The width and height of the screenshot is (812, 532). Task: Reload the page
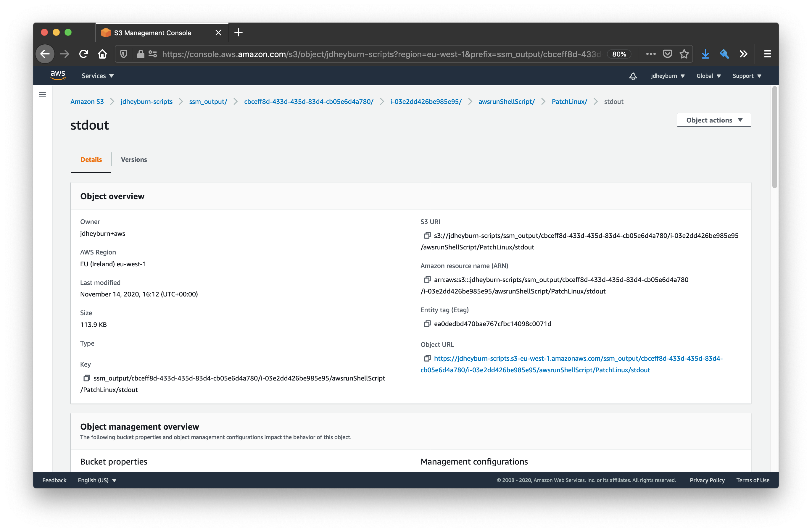click(x=83, y=54)
